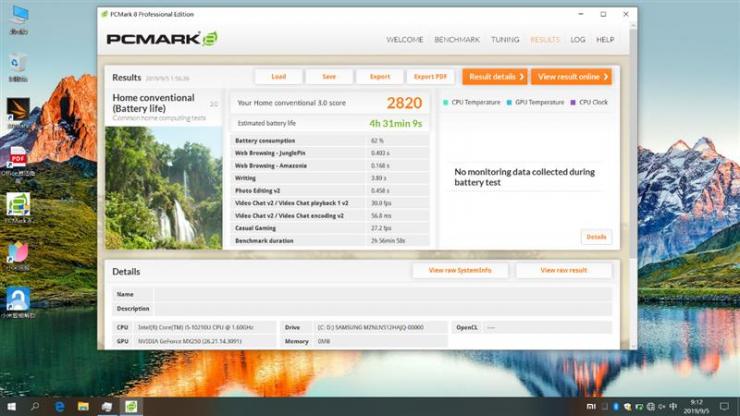Screen dimensions: 740x416
Task: Click View raw SystemInfo button
Action: coord(460,270)
